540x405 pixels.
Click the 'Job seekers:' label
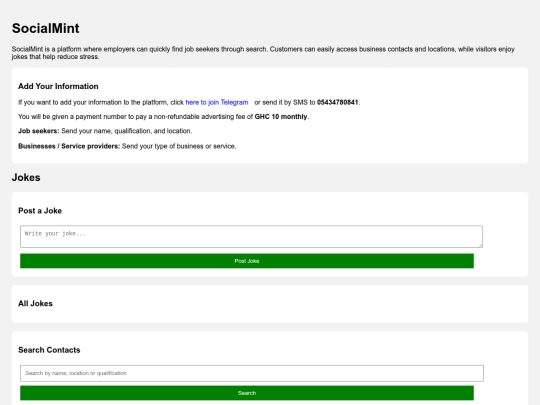(39, 131)
